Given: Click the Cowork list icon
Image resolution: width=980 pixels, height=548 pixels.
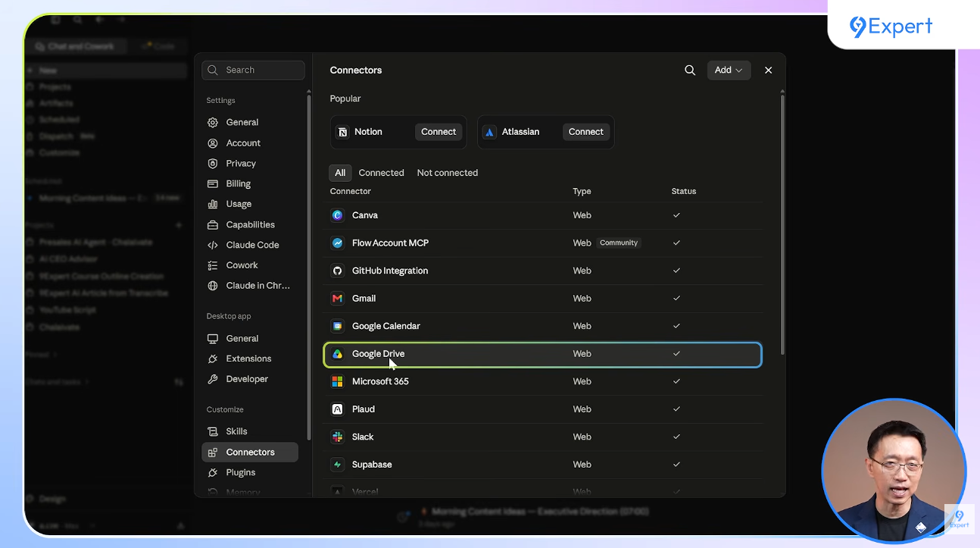Looking at the screenshot, I should pyautogui.click(x=213, y=265).
